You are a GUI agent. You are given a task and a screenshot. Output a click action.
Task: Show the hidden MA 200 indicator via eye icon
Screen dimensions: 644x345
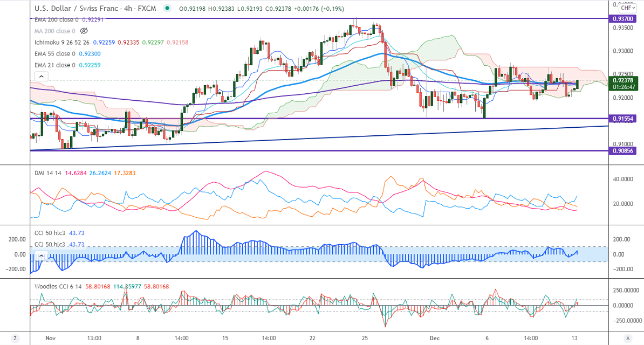coord(84,31)
